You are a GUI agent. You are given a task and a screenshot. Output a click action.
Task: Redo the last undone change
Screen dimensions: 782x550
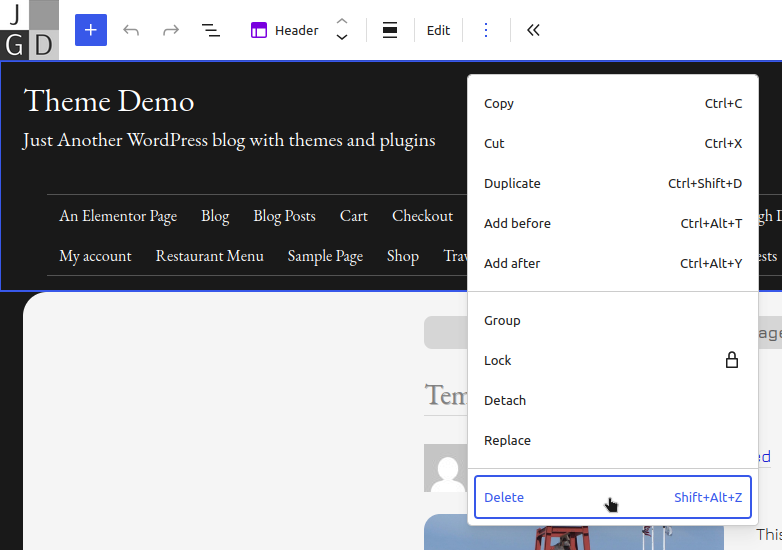tap(171, 30)
